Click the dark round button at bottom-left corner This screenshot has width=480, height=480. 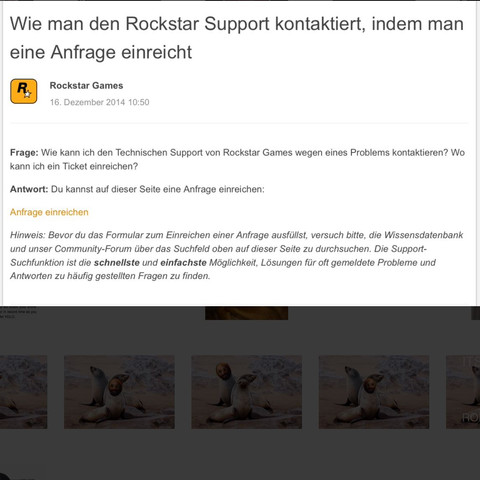click(x=5, y=477)
